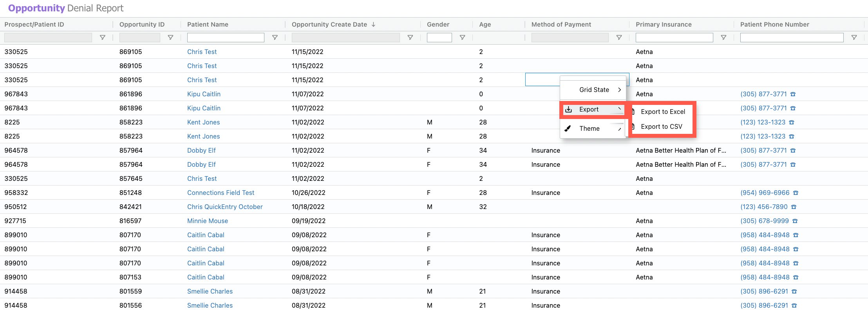Click the Opportunity Create Date filter icon

410,38
